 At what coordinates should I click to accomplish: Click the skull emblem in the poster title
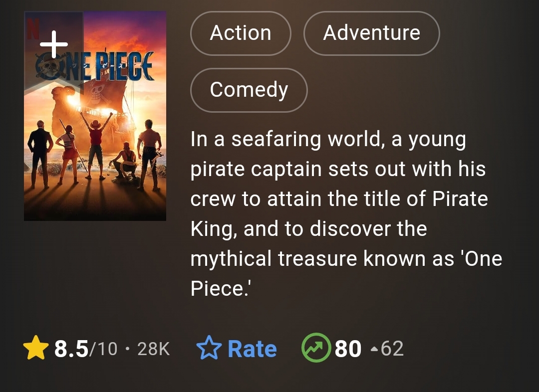coord(49,69)
